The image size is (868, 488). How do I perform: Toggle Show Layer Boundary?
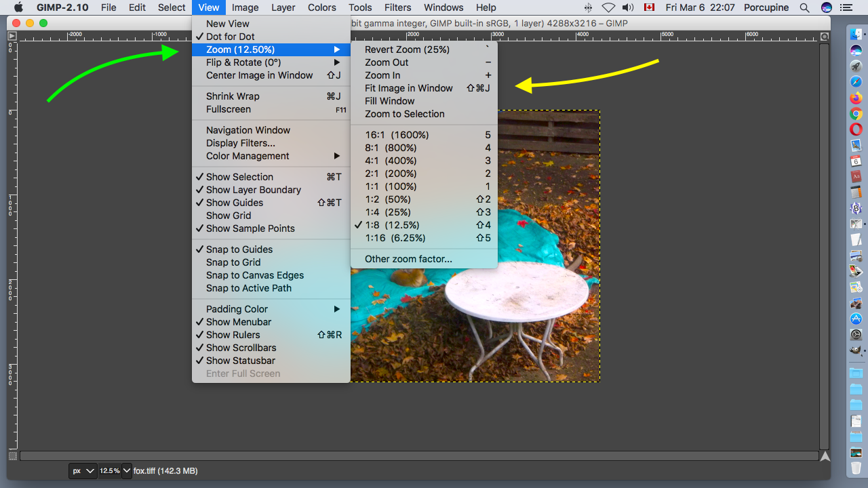pyautogui.click(x=271, y=190)
